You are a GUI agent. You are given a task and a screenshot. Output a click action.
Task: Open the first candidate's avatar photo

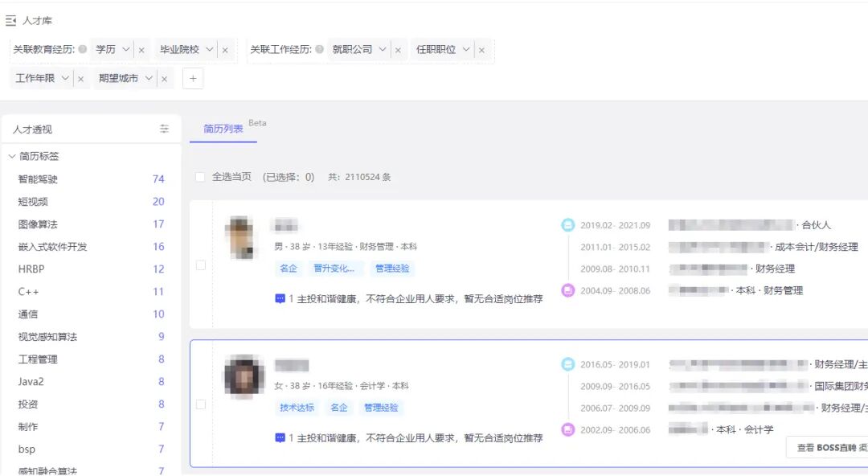[242, 238]
